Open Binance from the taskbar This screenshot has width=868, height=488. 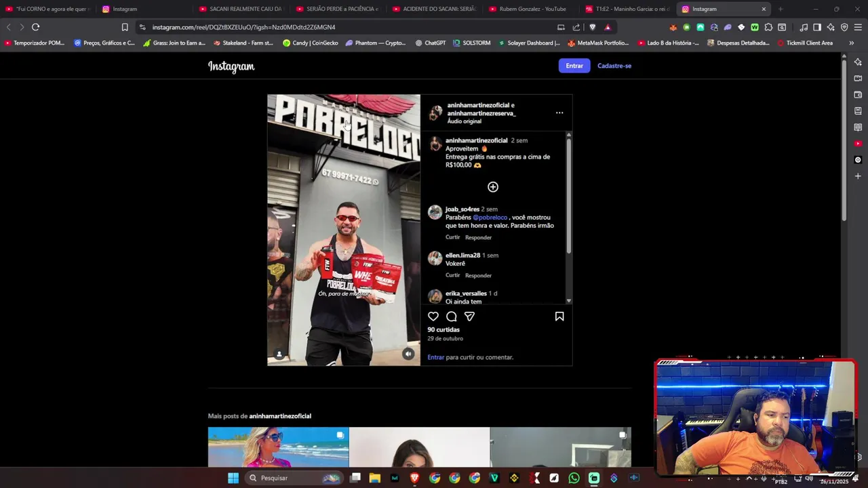coord(515,478)
